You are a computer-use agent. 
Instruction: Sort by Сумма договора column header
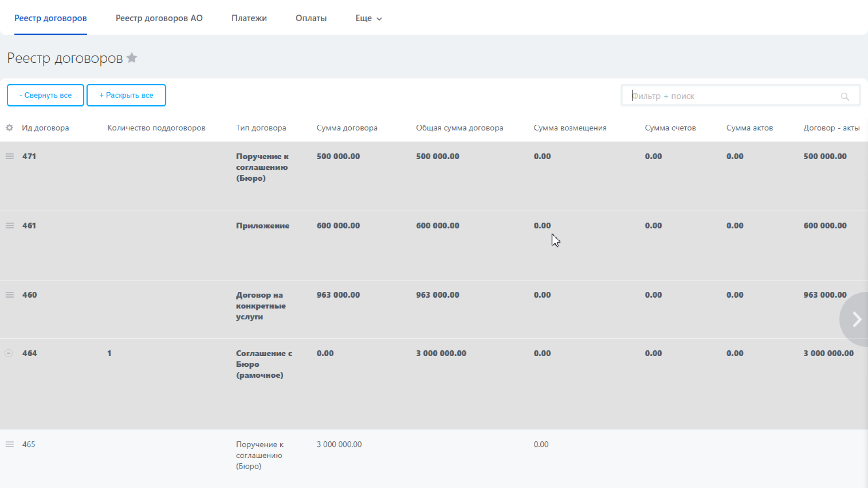tap(347, 128)
